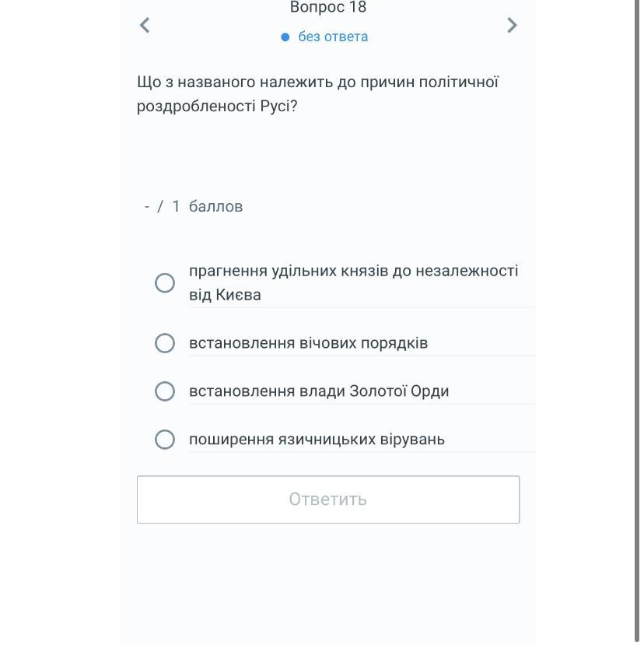Click answer text 'прагнення удільних князів до незалежності'
The height and width of the screenshot is (645, 644).
(353, 271)
